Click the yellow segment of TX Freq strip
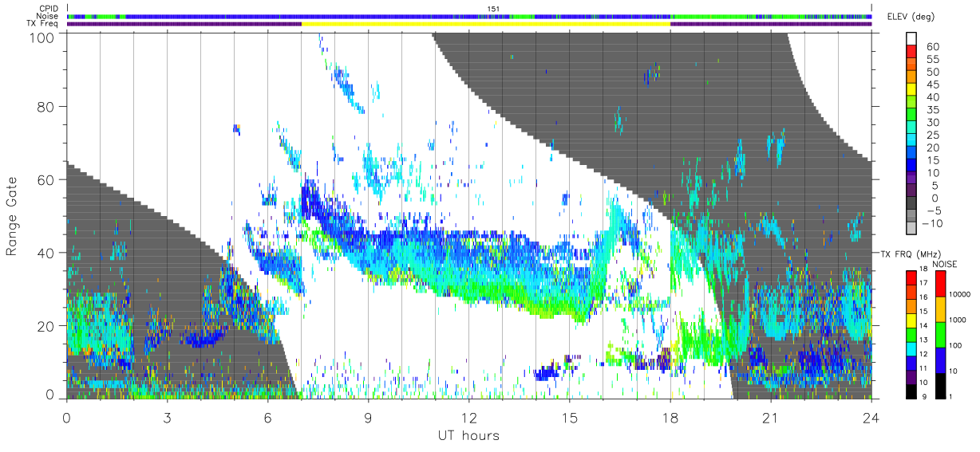This screenshot has width=980, height=452. tap(486, 24)
